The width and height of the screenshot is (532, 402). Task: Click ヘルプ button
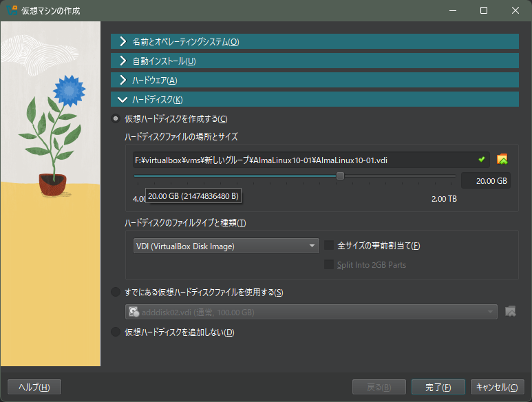(34, 387)
